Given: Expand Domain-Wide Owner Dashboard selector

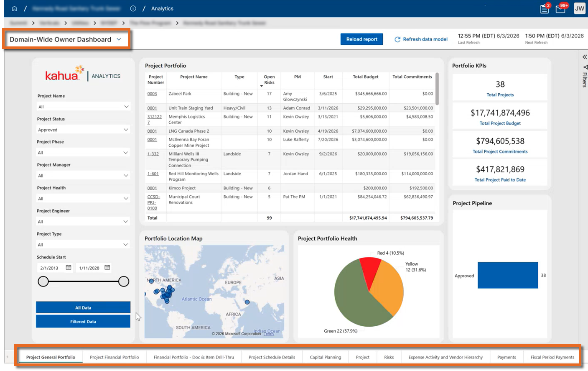Looking at the screenshot, I should click(x=67, y=39).
